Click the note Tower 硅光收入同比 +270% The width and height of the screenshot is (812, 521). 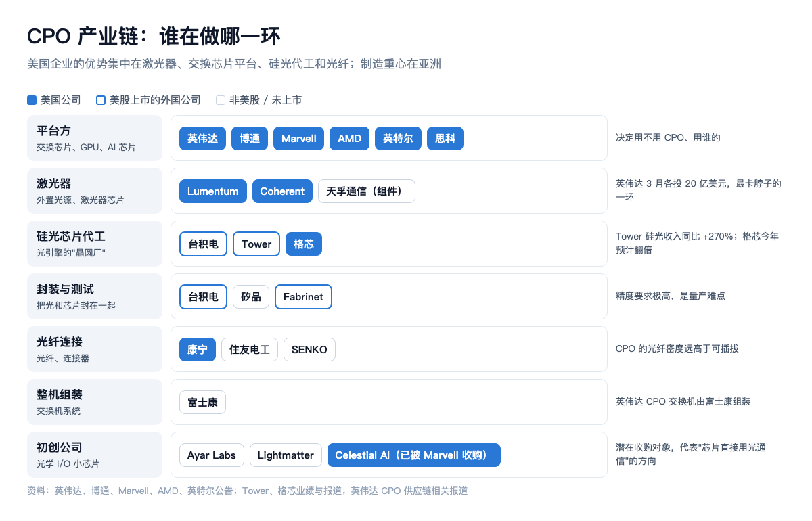pyautogui.click(x=697, y=244)
